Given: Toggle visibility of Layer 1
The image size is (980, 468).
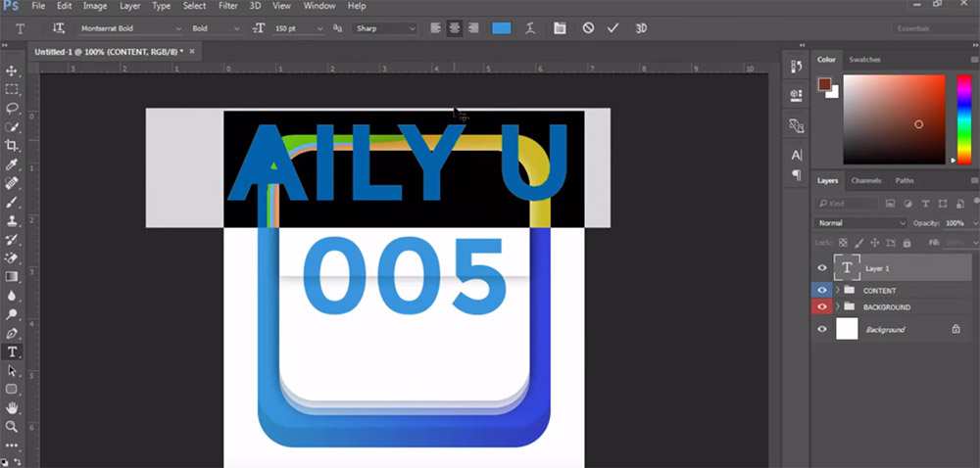Looking at the screenshot, I should click(822, 268).
